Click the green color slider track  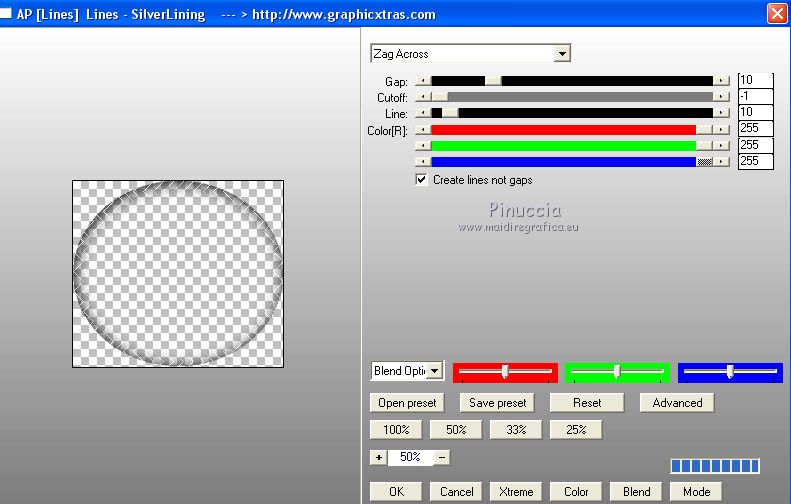tap(563, 146)
